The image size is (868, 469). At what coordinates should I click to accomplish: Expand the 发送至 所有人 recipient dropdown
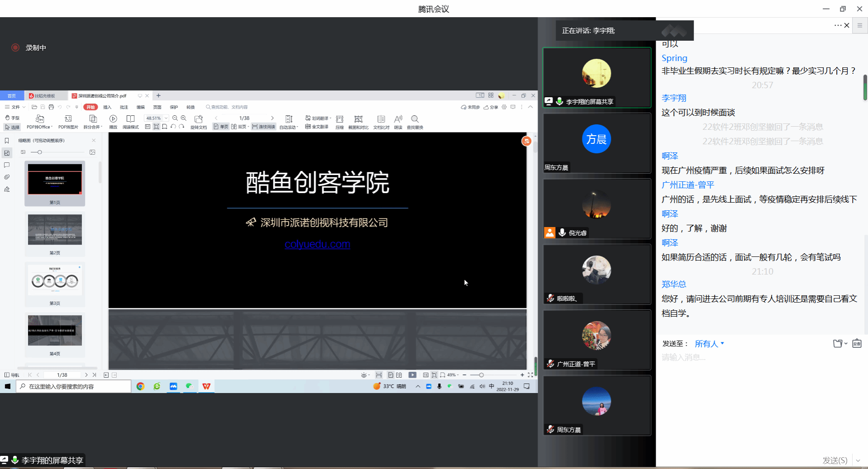(x=709, y=344)
